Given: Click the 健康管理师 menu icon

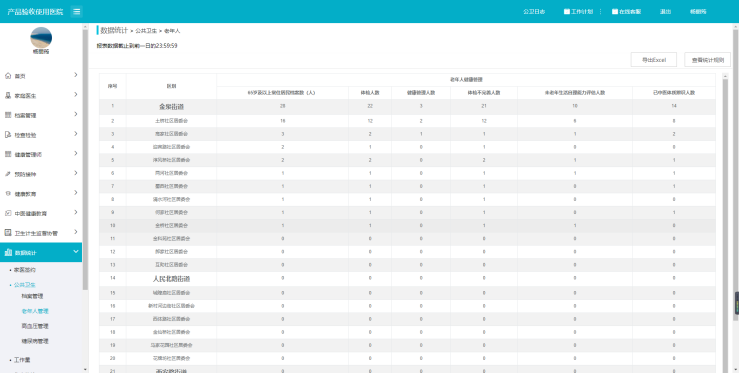Looking at the screenshot, I should [x=8, y=154].
